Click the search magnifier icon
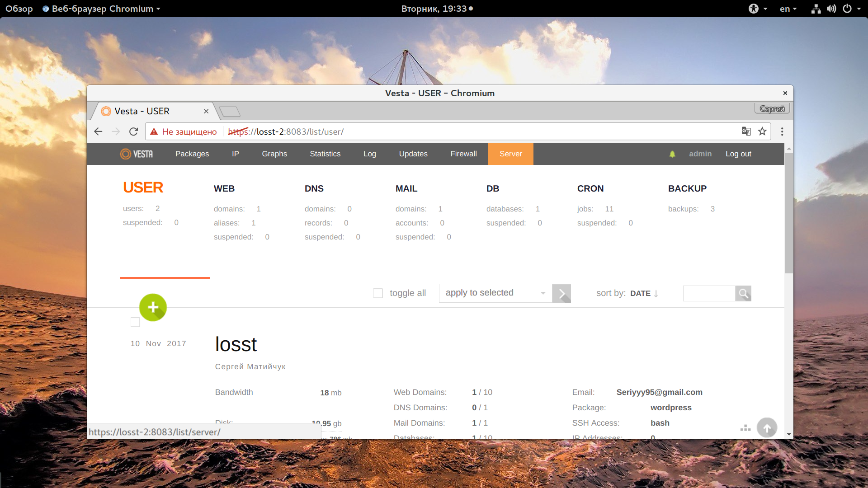Viewport: 868px width, 488px height. tap(743, 294)
